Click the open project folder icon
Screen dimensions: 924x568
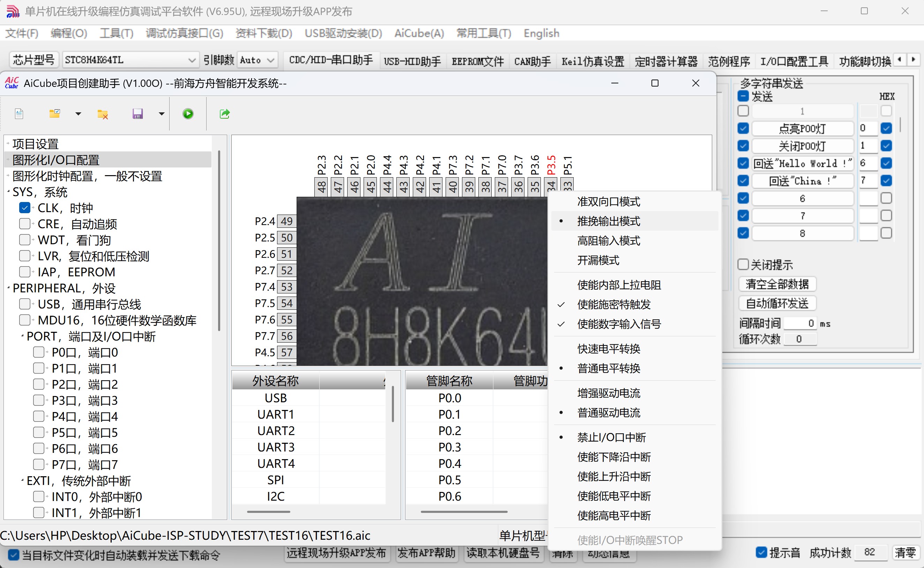point(55,113)
